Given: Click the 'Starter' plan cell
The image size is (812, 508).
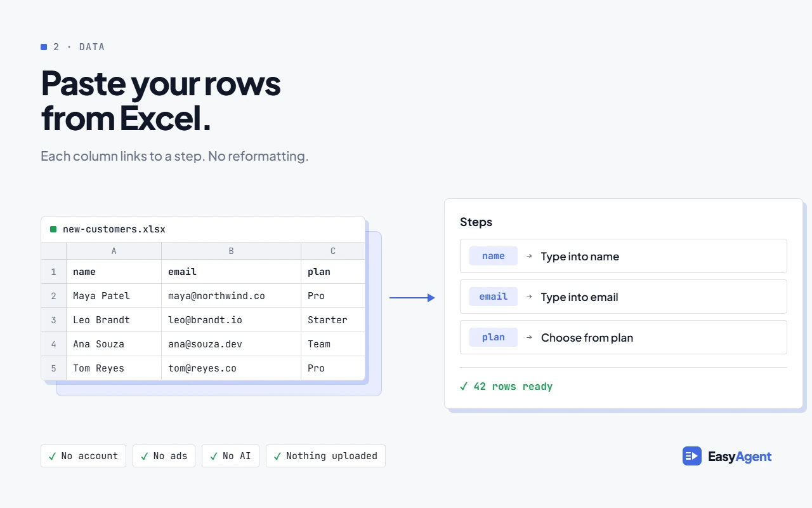Looking at the screenshot, I should click(x=333, y=320).
